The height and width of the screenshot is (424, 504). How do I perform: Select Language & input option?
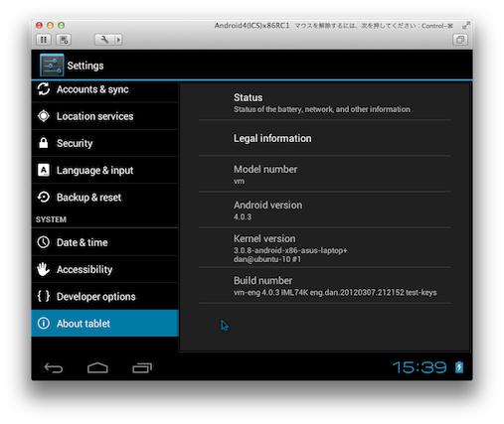(x=105, y=170)
